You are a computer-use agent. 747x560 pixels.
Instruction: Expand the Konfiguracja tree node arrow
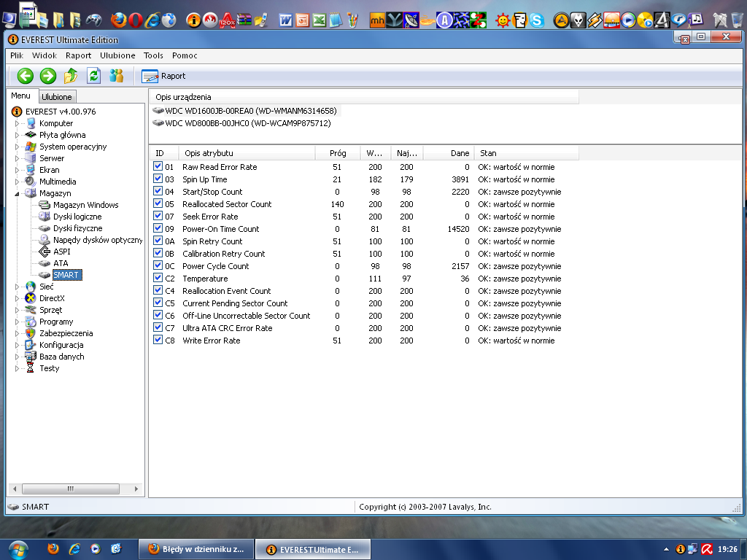click(x=18, y=345)
